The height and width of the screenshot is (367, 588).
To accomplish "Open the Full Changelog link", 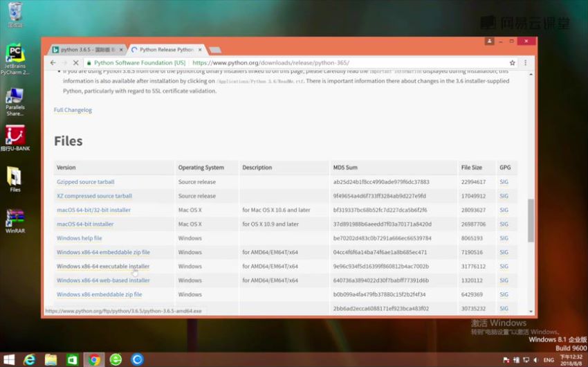I will click(73, 110).
